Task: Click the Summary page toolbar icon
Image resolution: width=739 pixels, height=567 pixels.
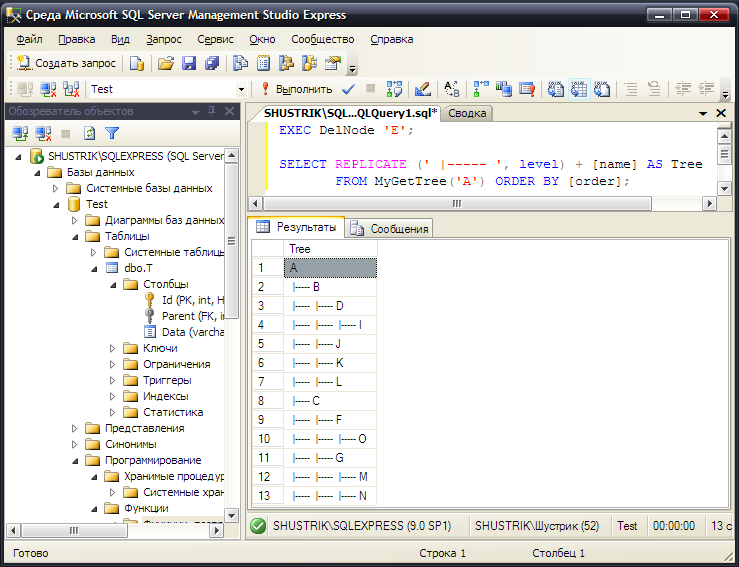Action: [x=263, y=63]
